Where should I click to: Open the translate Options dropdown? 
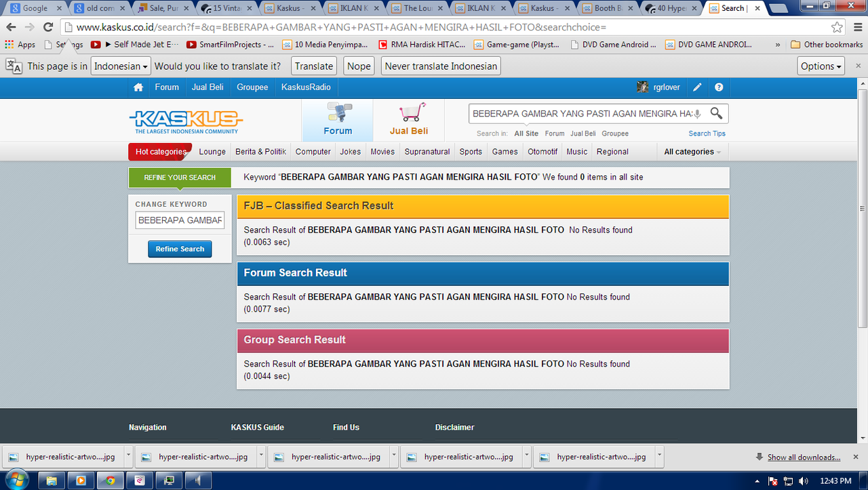pyautogui.click(x=821, y=66)
